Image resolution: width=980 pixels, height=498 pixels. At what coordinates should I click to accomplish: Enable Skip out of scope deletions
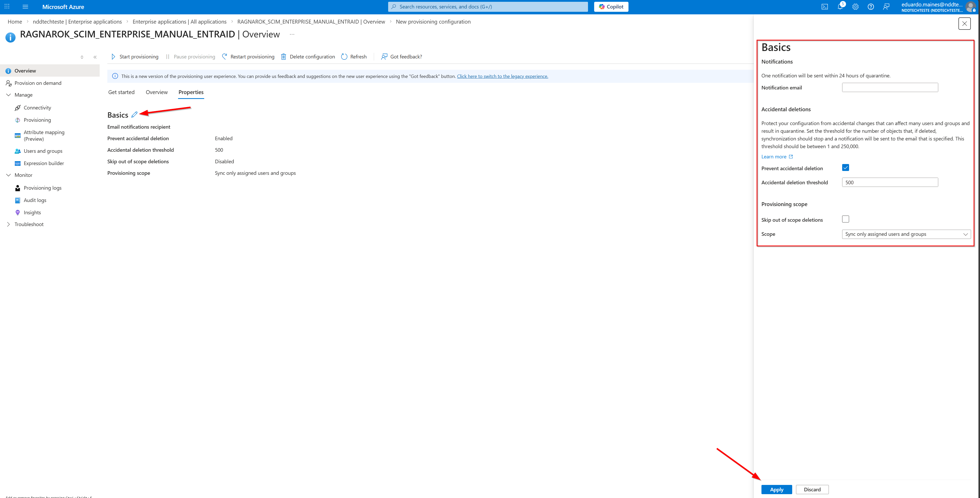click(845, 219)
